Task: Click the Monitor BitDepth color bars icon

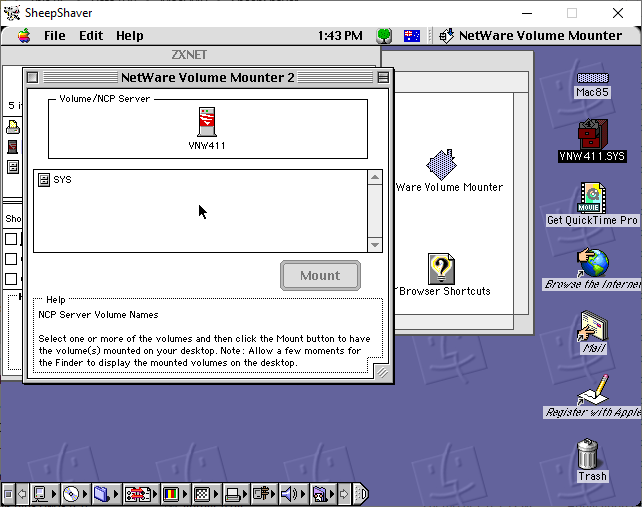Action: pyautogui.click(x=171, y=494)
